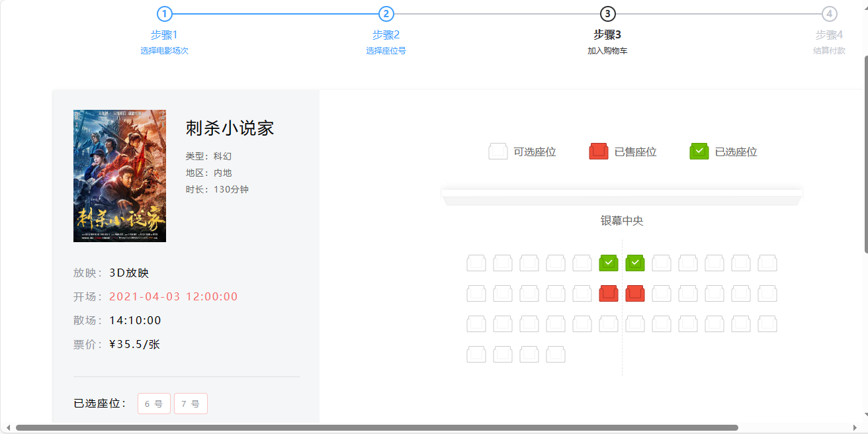Choose the eighth seat in row one
The image size is (868, 434).
click(662, 263)
